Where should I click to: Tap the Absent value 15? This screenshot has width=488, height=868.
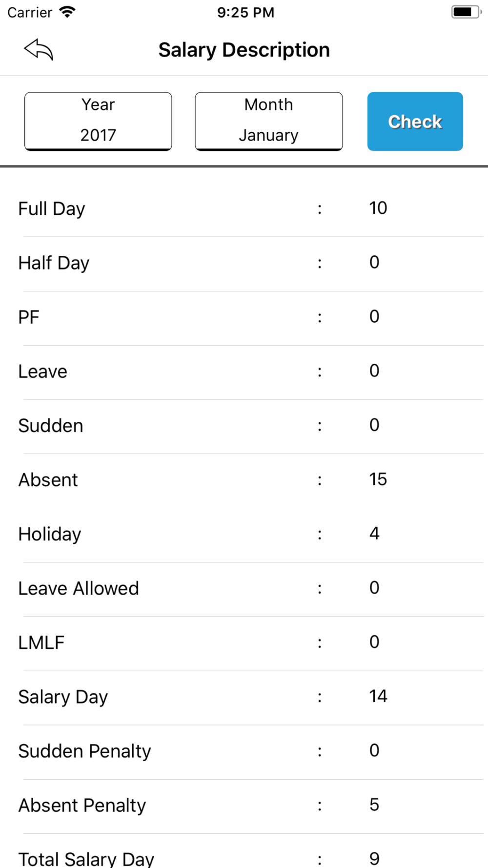click(378, 479)
